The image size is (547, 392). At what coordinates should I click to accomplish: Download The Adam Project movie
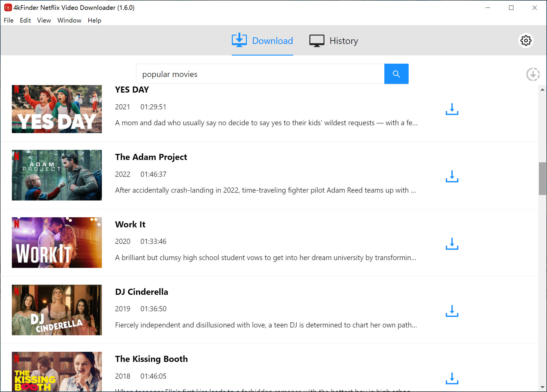click(452, 176)
